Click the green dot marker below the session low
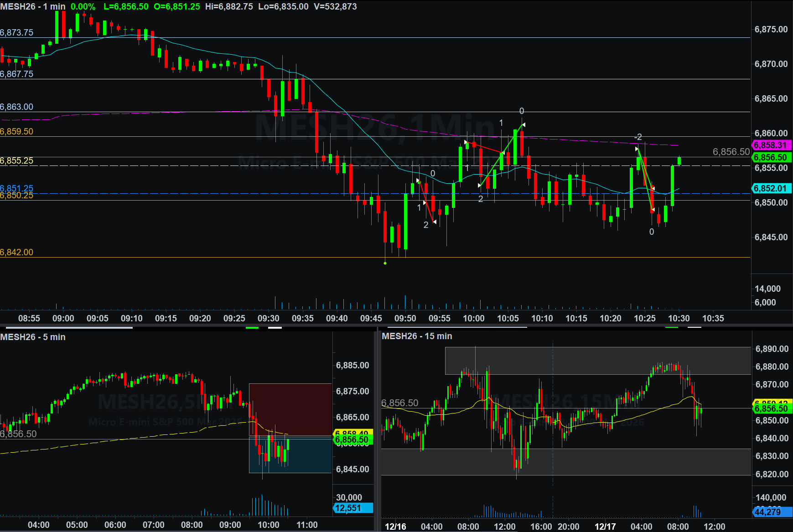Image resolution: width=793 pixels, height=532 pixels. (x=385, y=263)
